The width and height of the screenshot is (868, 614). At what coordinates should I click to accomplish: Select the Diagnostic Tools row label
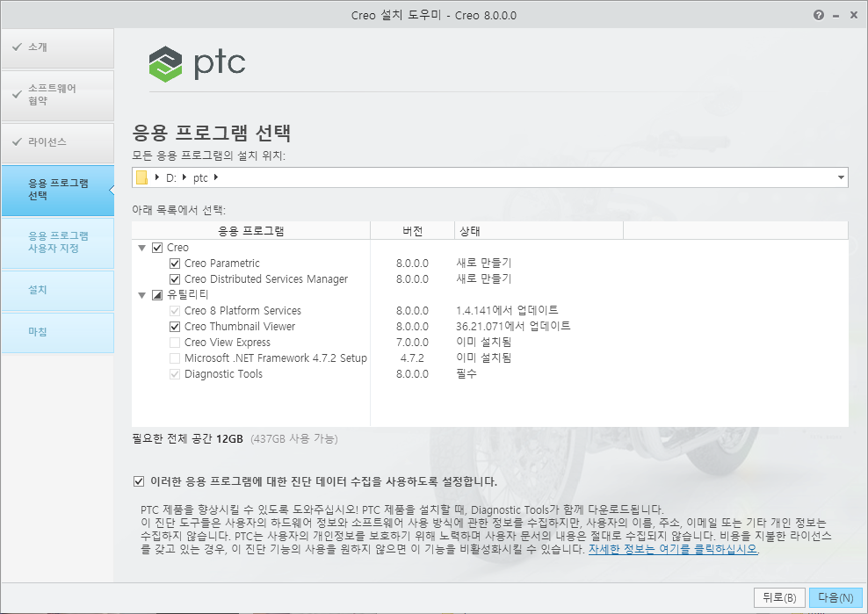(x=223, y=374)
